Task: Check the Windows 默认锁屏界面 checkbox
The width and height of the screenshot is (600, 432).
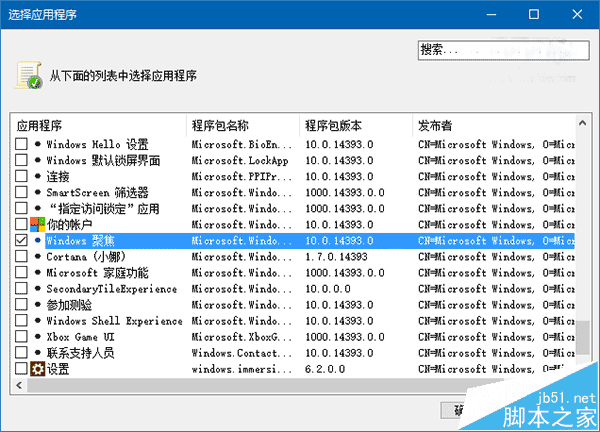Action: pos(21,160)
